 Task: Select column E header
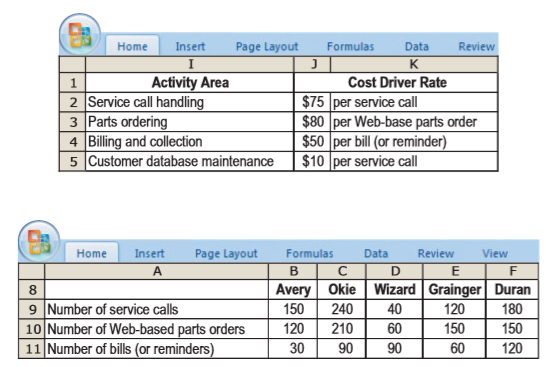tap(455, 271)
